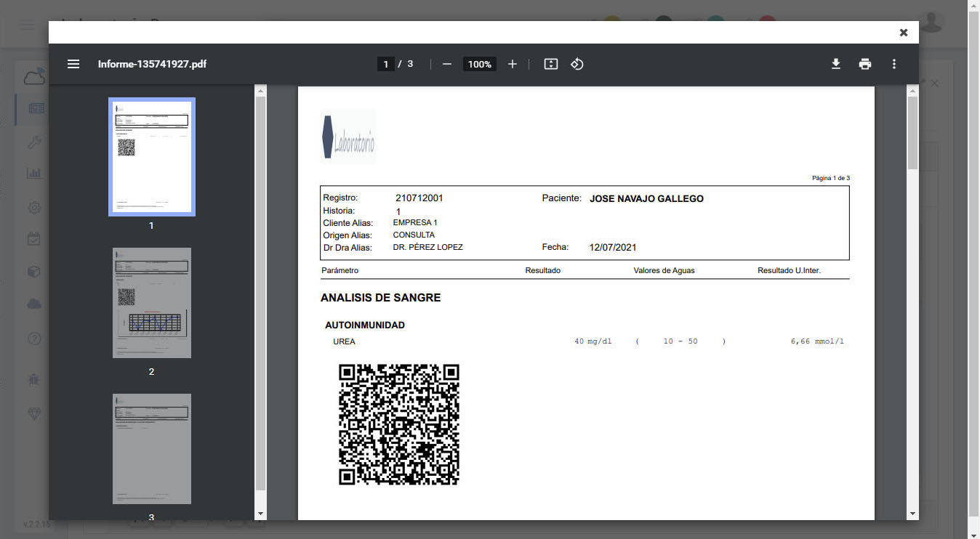Viewport: 980px width, 539px height.
Task: Click browser page scrollbar down arrow
Action: pos(974,533)
